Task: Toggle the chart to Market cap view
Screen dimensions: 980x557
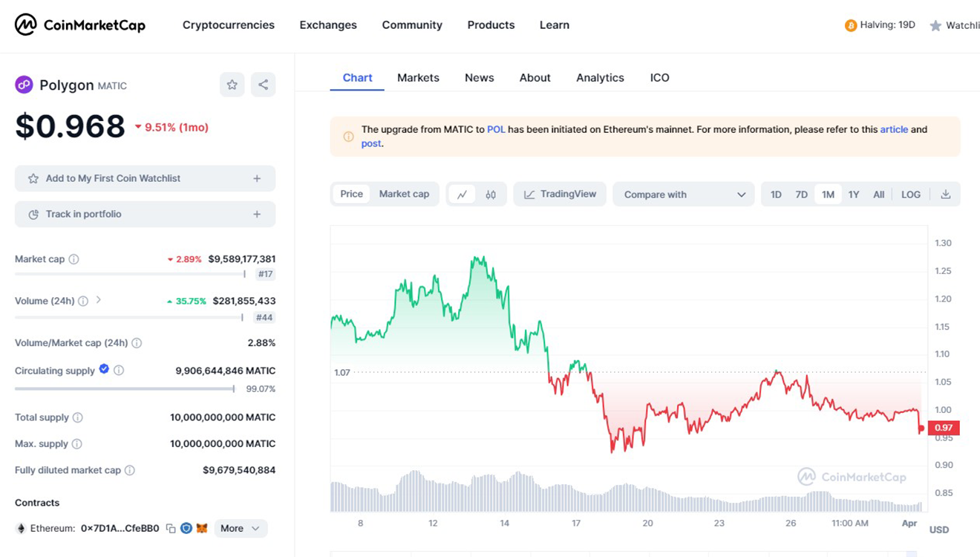Action: coord(404,194)
